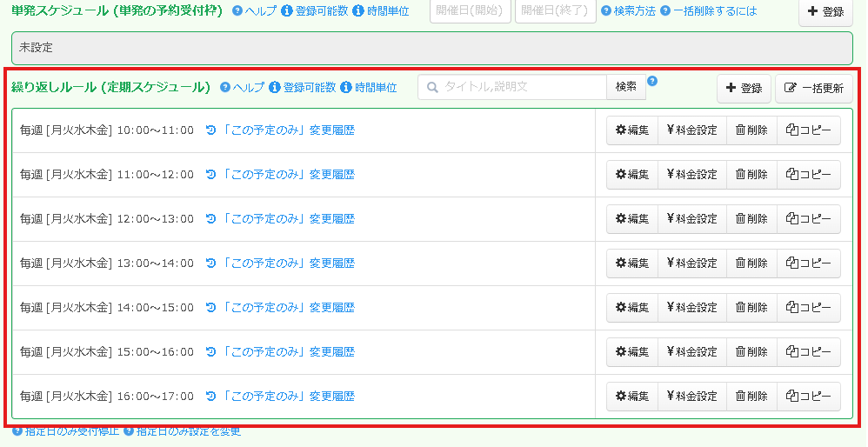Open the 一括削除するには help link
Image resolution: width=868 pixels, height=447 pixels.
click(x=708, y=11)
